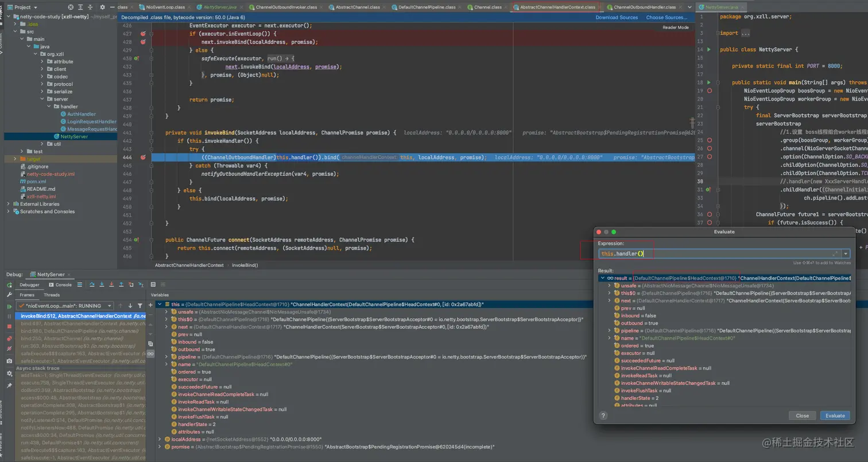This screenshot has height=462, width=868.
Task: Open the Console tab in debugger
Action: coord(60,285)
